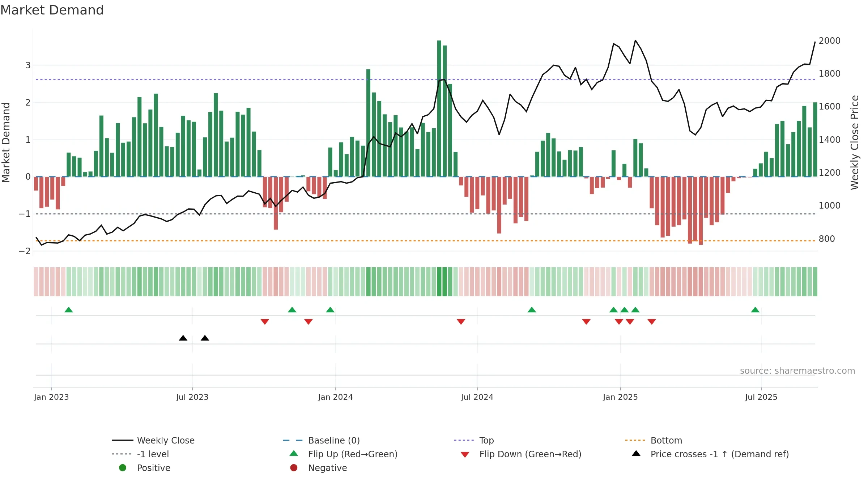The width and height of the screenshot is (868, 488).
Task: Click the first green flip-up marker near Jan 2023
Action: [69, 310]
